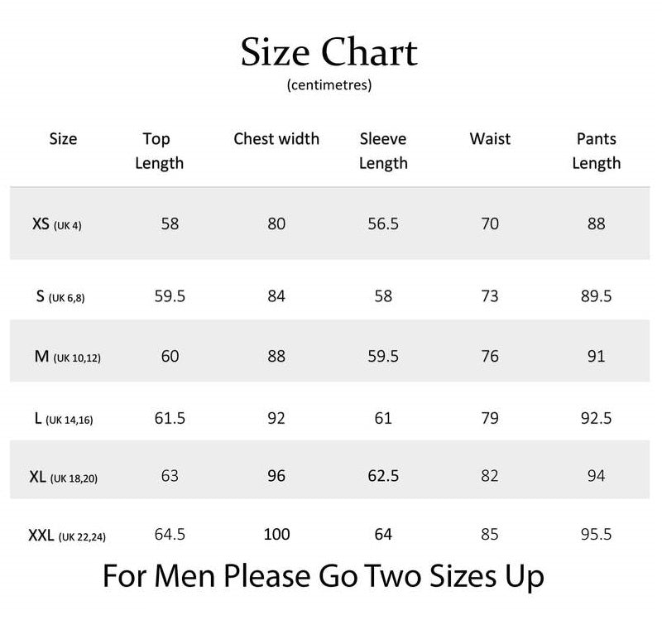Click the XXL chest width value 100

(x=276, y=535)
